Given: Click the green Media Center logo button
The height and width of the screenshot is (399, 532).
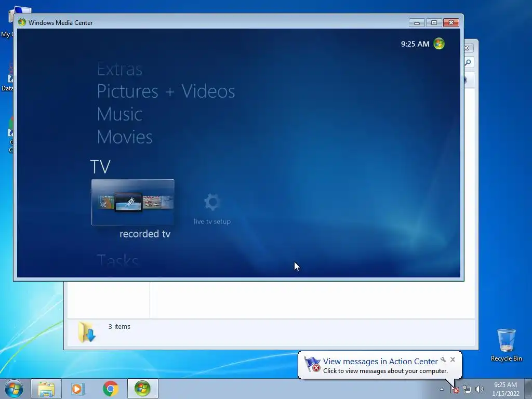Looking at the screenshot, I should click(x=439, y=44).
